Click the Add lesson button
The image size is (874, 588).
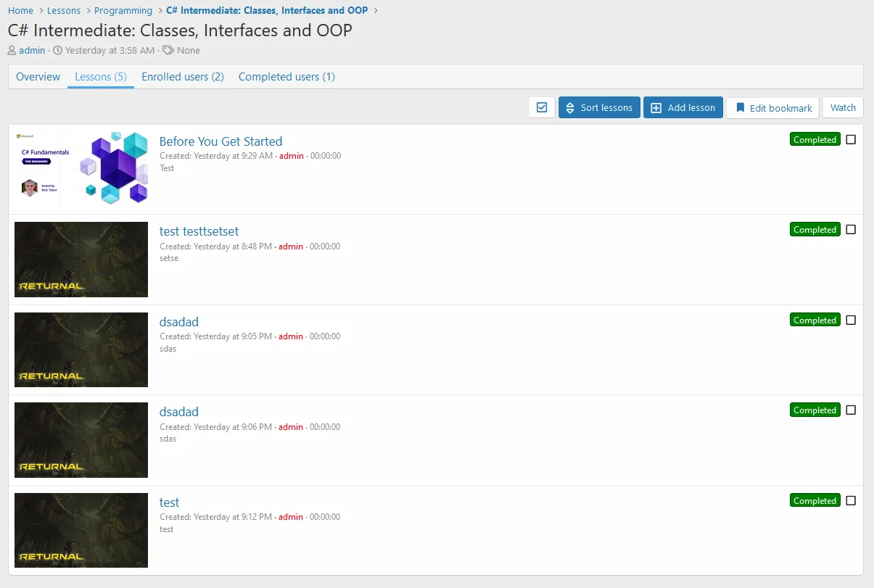[x=683, y=107]
